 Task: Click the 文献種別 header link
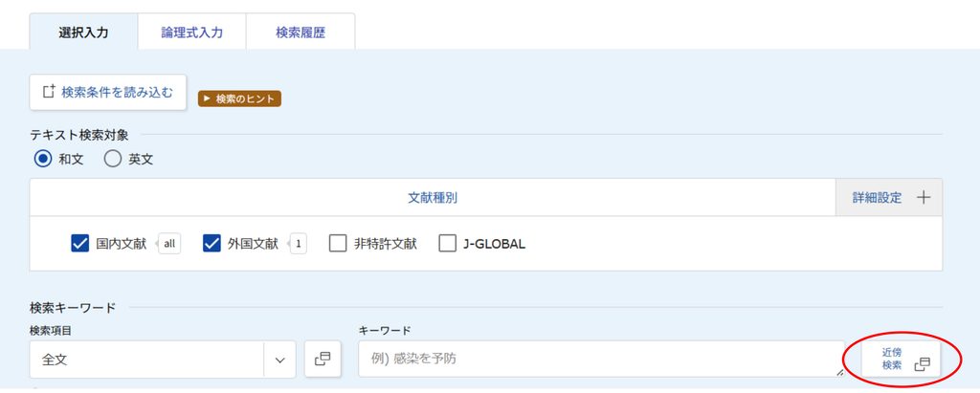pos(433,198)
